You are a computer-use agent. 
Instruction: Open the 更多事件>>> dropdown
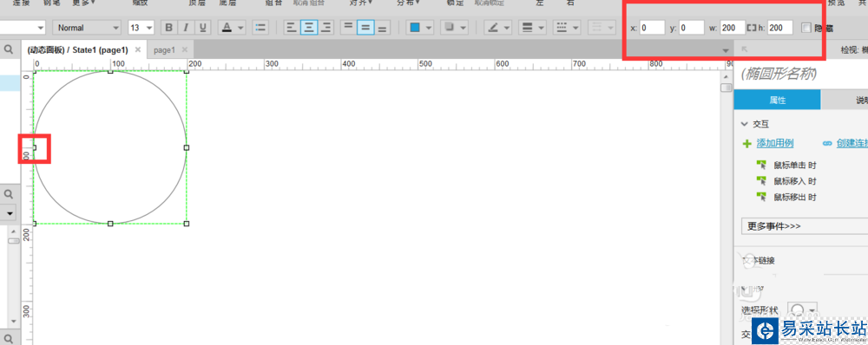(805, 226)
